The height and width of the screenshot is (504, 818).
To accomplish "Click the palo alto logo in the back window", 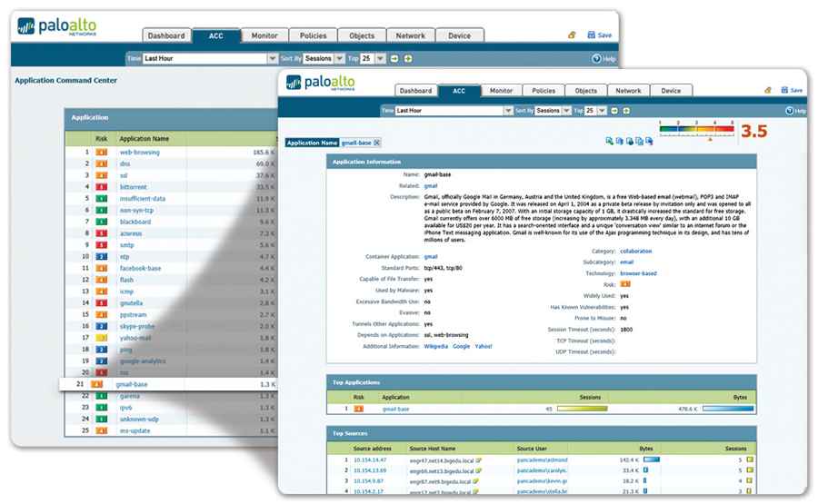I will tap(57, 26).
